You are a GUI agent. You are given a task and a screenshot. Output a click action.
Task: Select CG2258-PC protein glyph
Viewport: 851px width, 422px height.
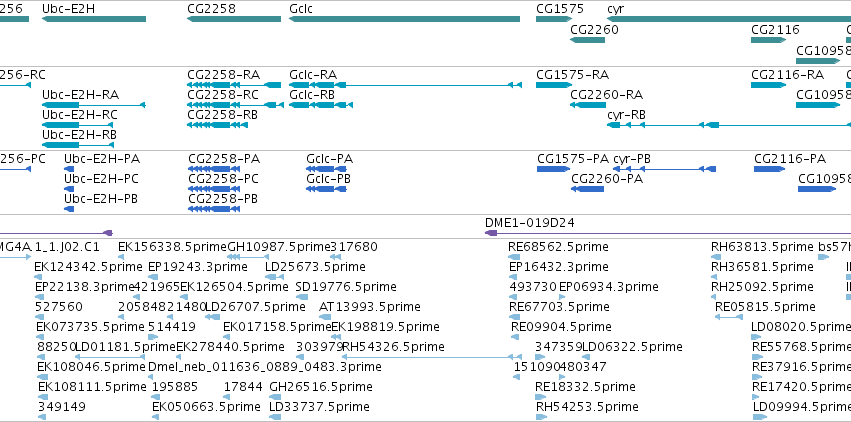click(214, 189)
